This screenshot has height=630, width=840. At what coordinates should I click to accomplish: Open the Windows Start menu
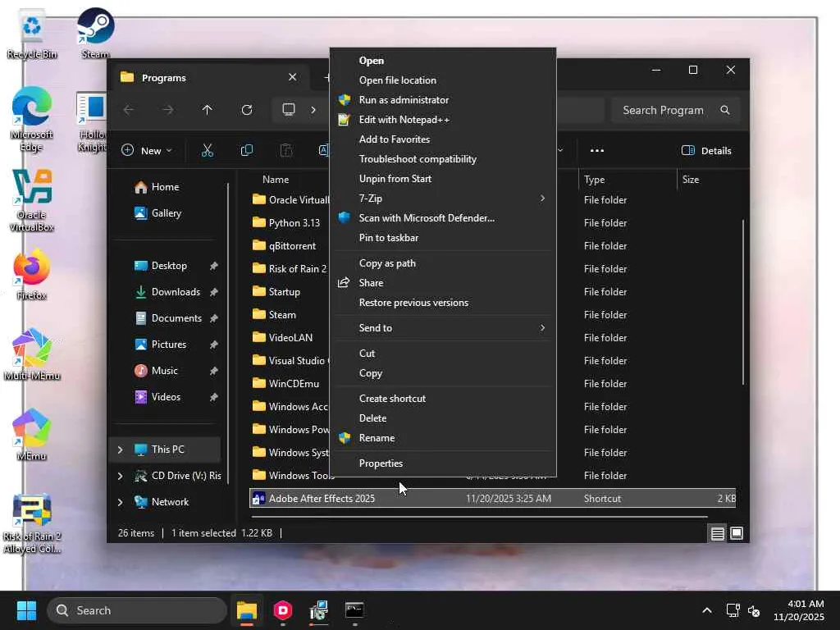tap(26, 610)
